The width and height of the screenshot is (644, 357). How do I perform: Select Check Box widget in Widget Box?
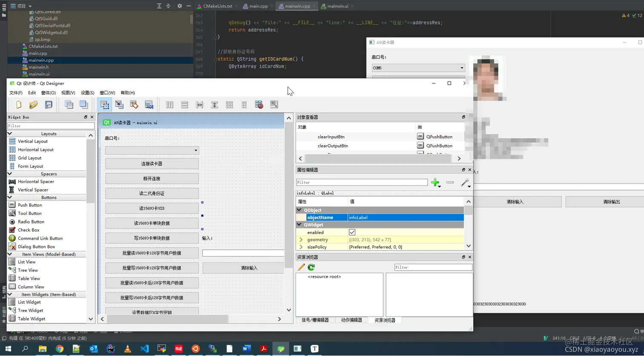click(29, 230)
